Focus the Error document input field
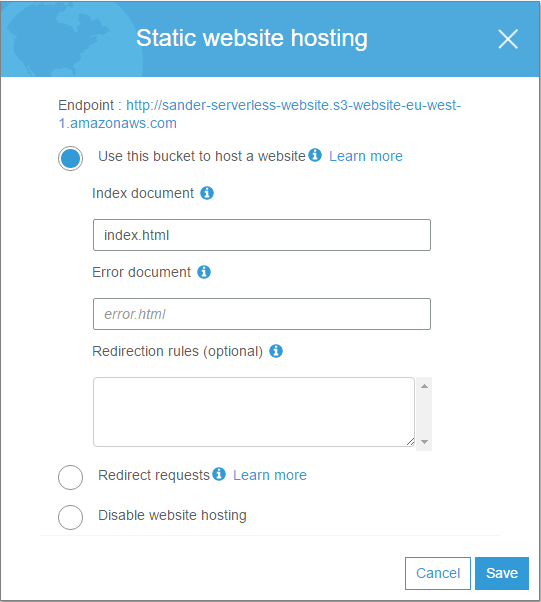This screenshot has height=602, width=541. [262, 314]
